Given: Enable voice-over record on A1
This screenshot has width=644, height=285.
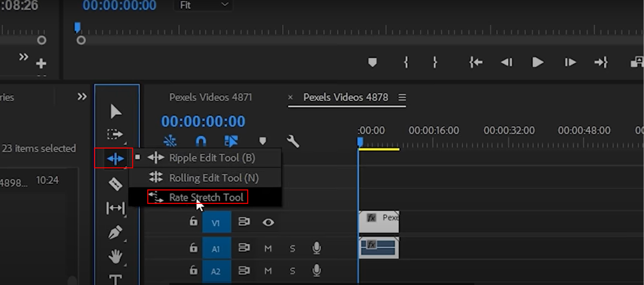Looking at the screenshot, I should tap(316, 248).
